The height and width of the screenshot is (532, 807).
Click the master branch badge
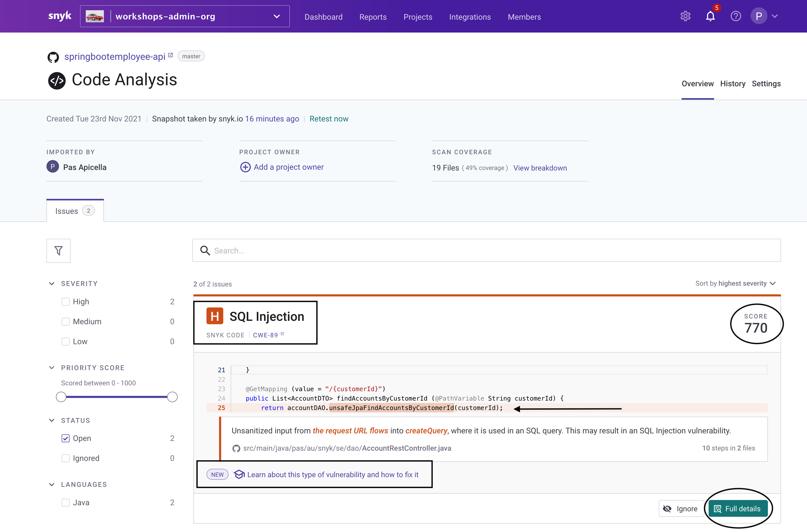pos(191,56)
